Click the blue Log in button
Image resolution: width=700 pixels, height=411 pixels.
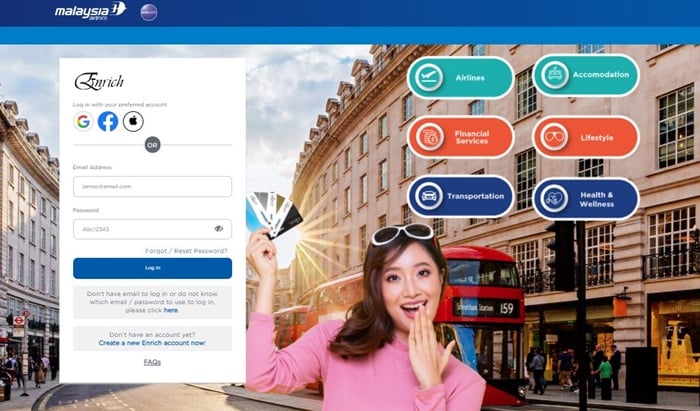(152, 268)
